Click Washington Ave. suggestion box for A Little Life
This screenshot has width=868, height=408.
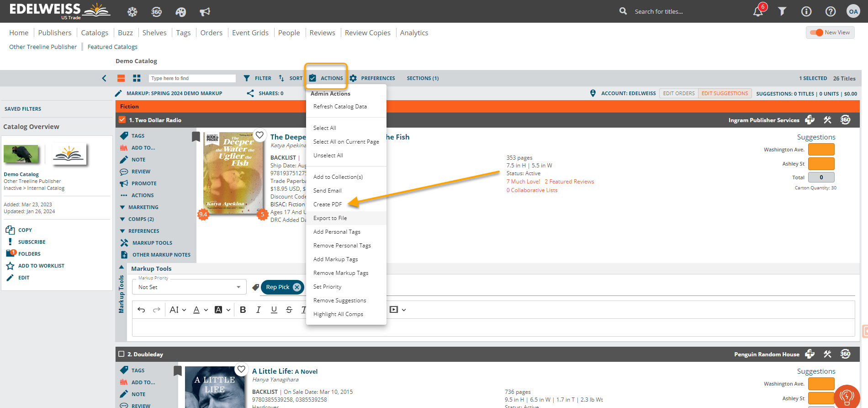pyautogui.click(x=821, y=384)
